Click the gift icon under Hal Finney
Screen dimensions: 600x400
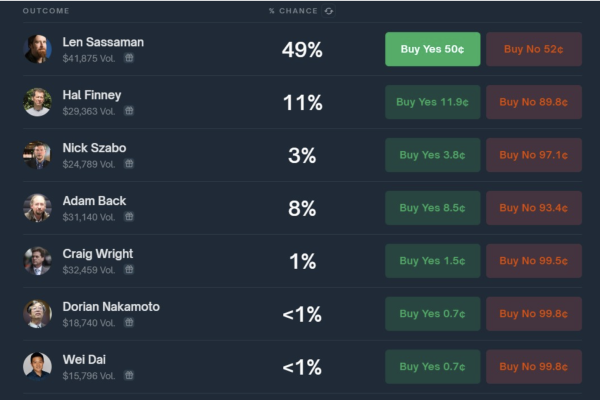tap(130, 111)
